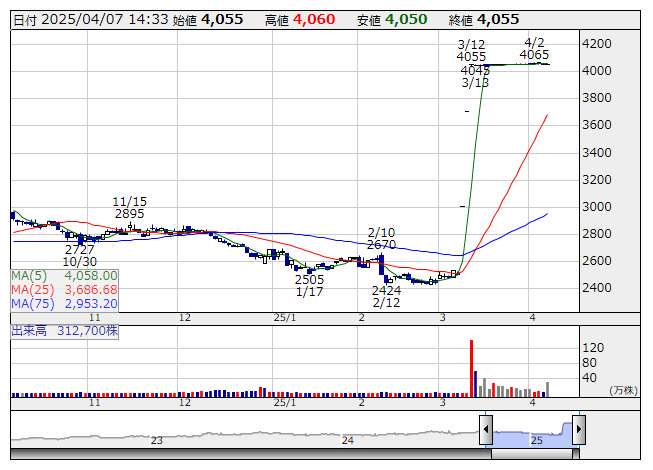
Task: Select the MA(5) 4,058.00 legend entry
Action: coord(65,275)
